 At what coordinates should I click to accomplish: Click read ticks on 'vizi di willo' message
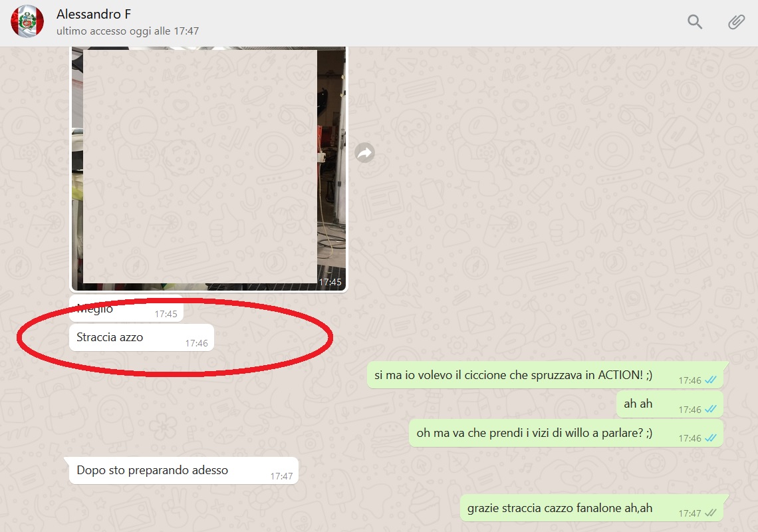(711, 438)
